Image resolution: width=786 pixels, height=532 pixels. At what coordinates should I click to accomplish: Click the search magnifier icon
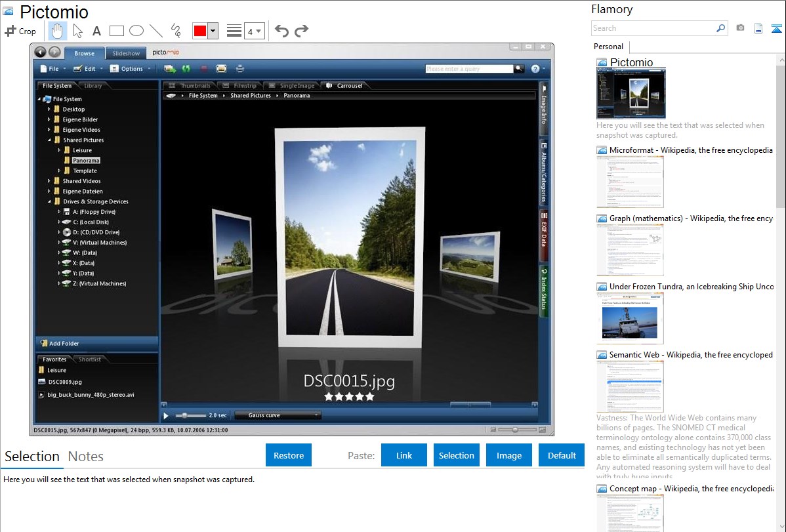point(721,28)
